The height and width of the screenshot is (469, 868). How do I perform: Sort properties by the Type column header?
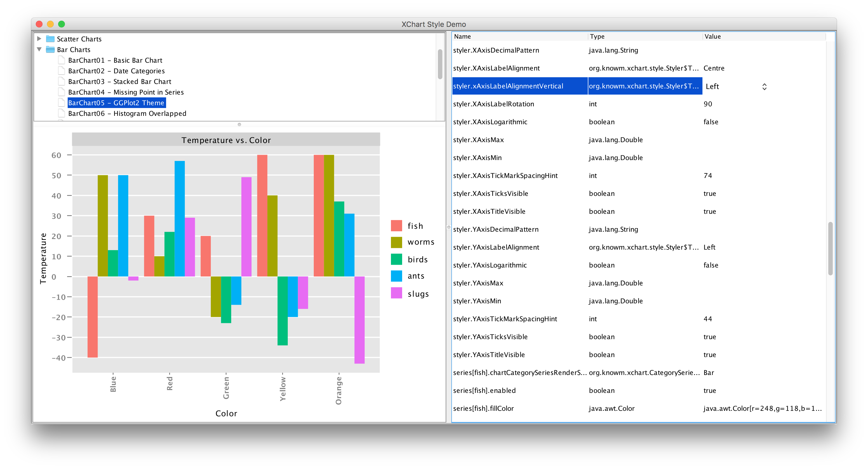coord(597,36)
